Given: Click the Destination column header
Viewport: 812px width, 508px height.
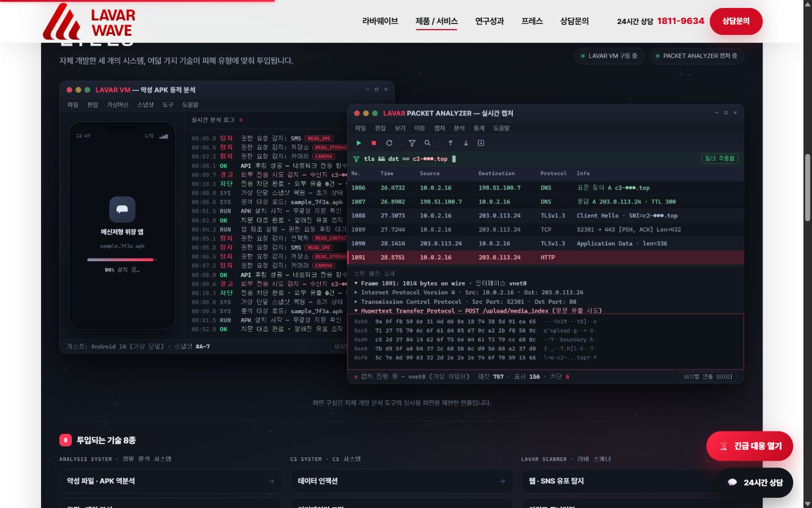Looking at the screenshot, I should click(496, 173).
